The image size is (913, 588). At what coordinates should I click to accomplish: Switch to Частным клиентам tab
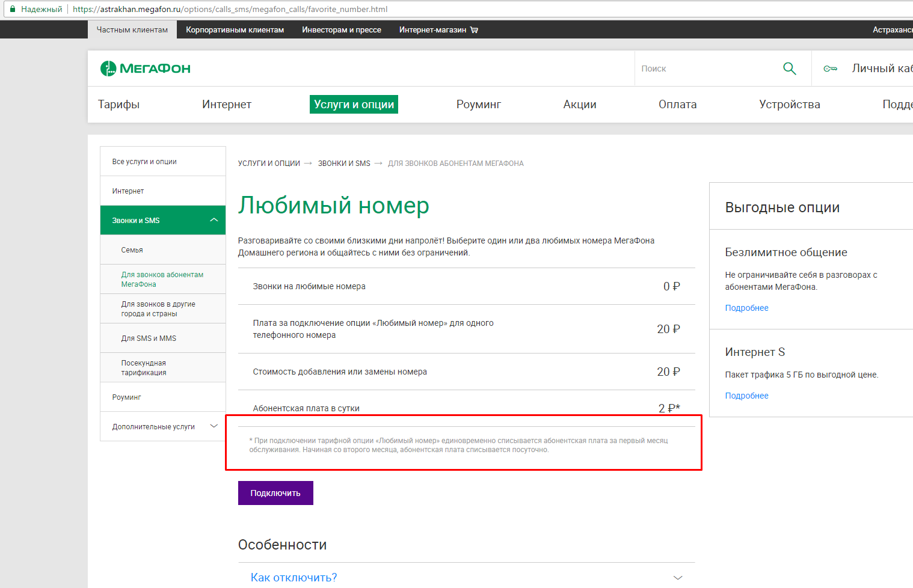tap(132, 29)
